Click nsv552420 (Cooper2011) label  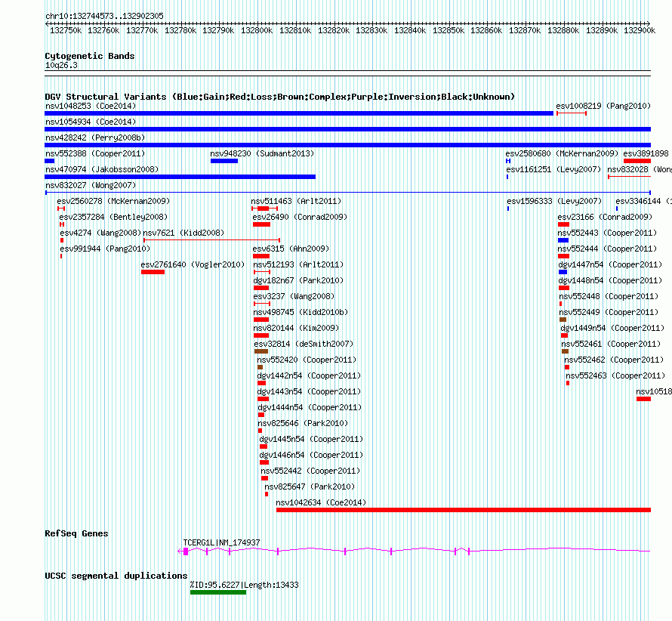(x=307, y=360)
